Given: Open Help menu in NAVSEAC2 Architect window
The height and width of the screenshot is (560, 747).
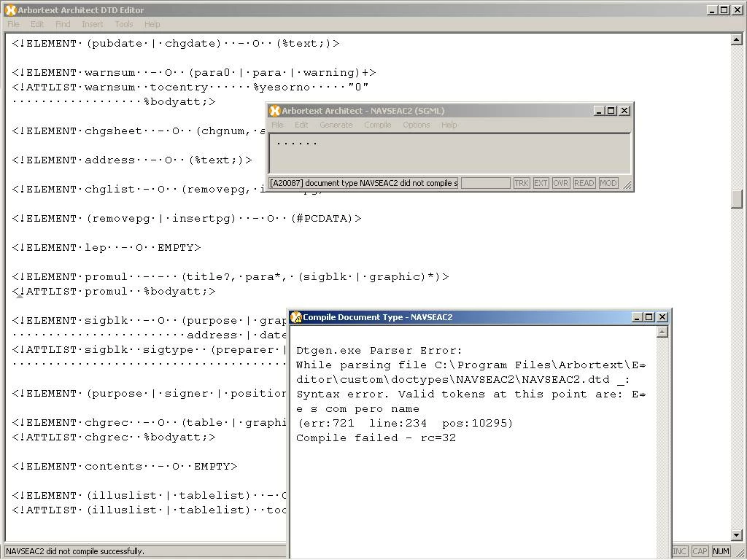Looking at the screenshot, I should click(449, 125).
